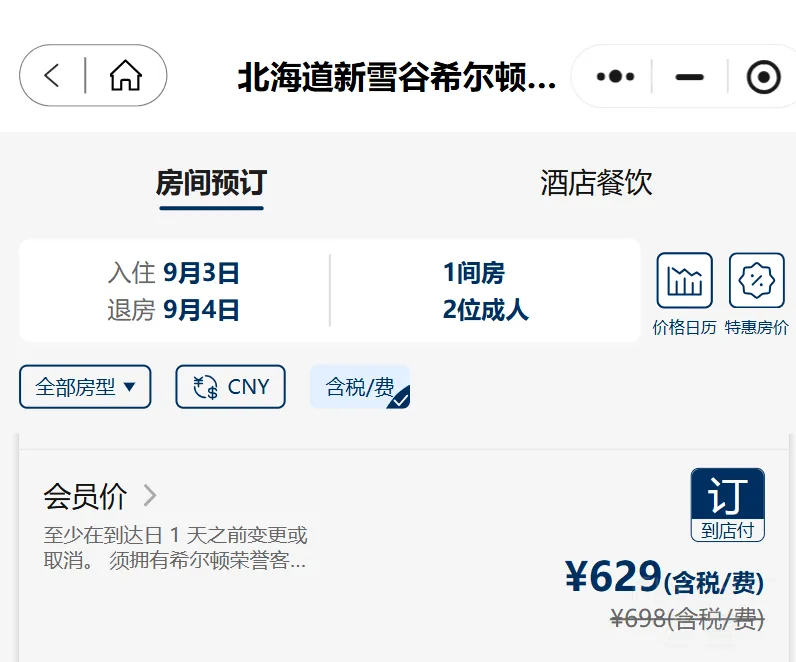Viewport: 796px width, 662px height.
Task: Edit 2位成人 guest count
Action: click(x=485, y=310)
